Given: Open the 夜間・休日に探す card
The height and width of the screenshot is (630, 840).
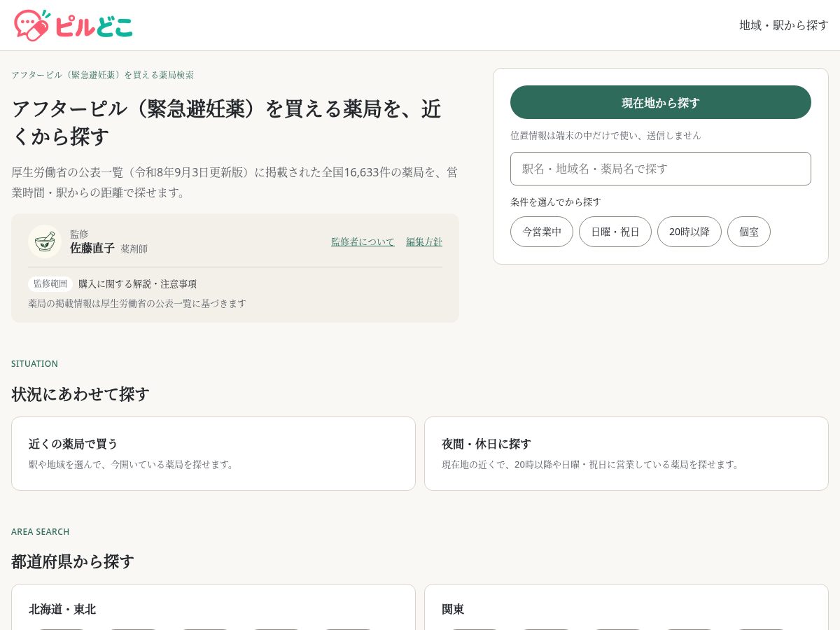Looking at the screenshot, I should point(626,454).
